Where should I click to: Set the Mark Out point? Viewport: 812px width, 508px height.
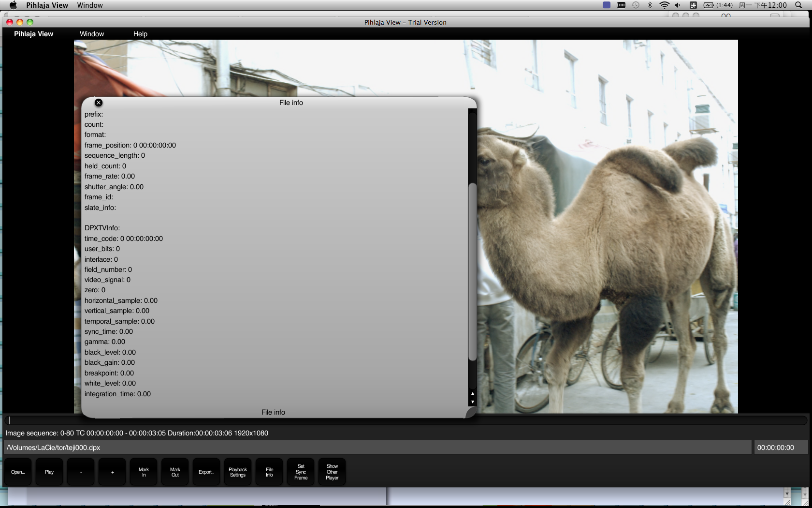click(x=175, y=472)
